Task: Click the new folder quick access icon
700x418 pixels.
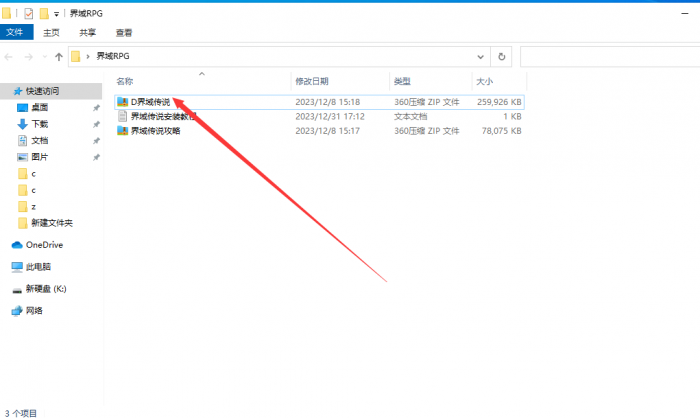Action: 44,14
